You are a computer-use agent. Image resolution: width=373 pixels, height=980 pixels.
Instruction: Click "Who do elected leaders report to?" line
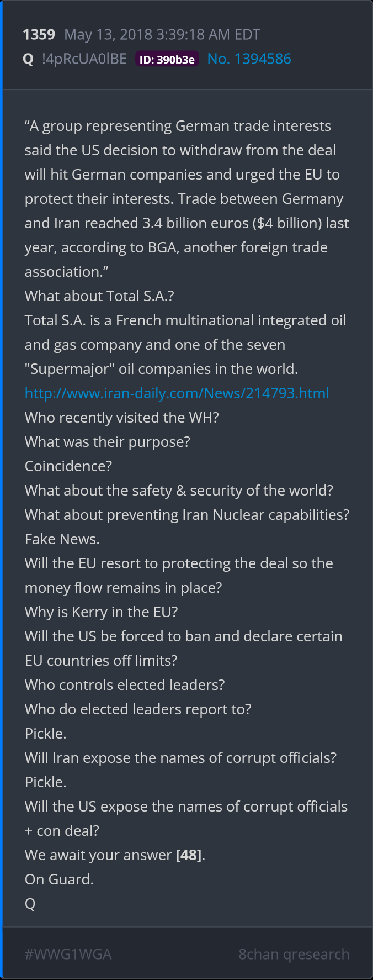(x=138, y=709)
